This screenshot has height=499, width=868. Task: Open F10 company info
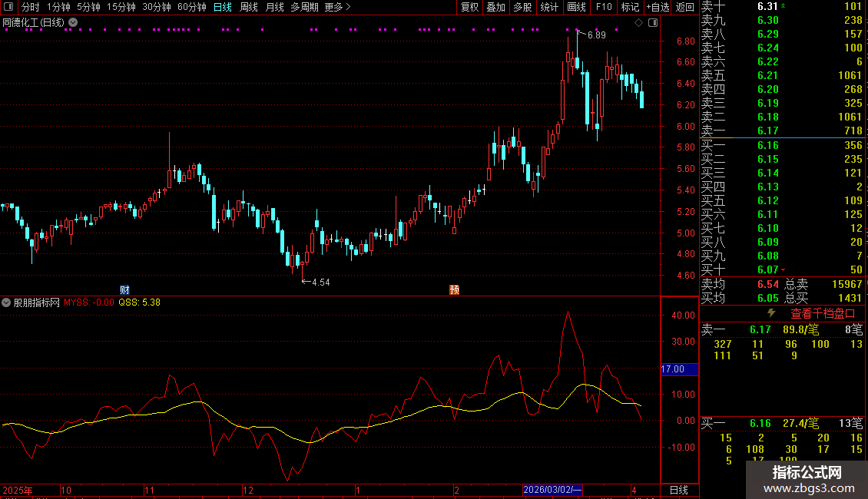(x=604, y=7)
